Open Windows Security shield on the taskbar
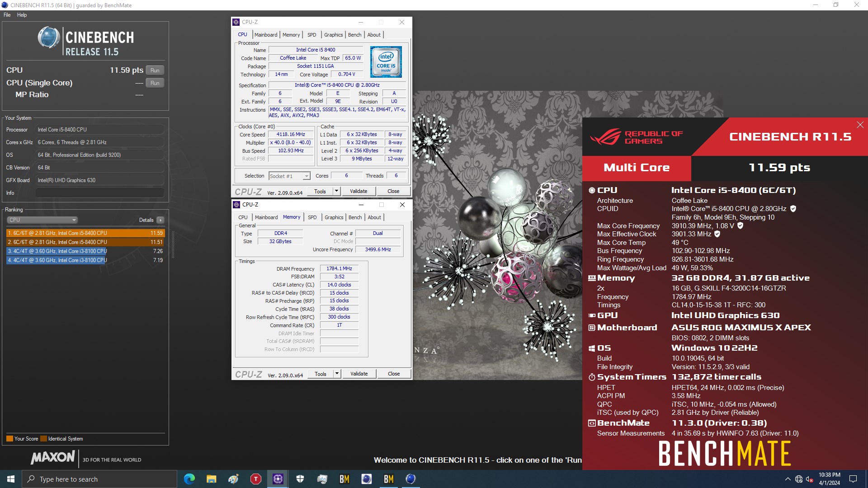Screen dimensions: 868x488 pyautogui.click(x=300, y=479)
